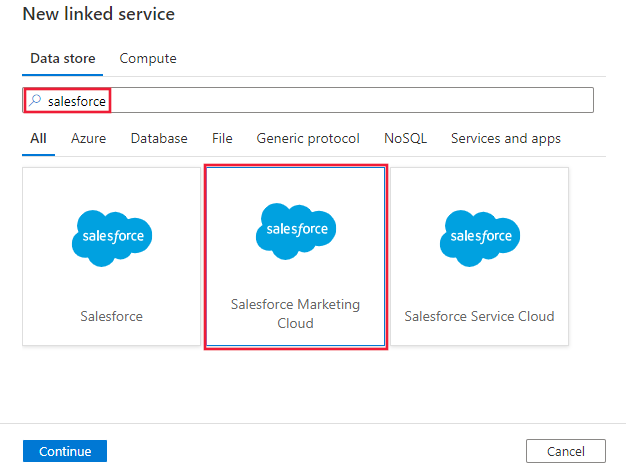Viewport: 626px width, 474px height.
Task: Show File category connectors
Action: (x=222, y=138)
